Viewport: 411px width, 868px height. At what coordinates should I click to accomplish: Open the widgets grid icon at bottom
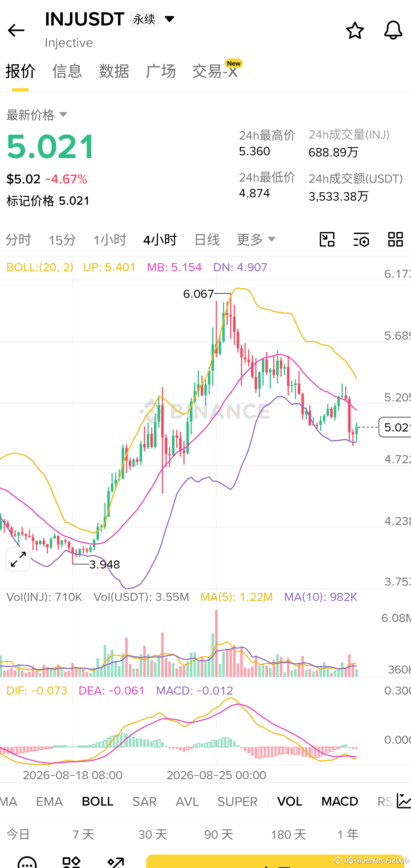pyautogui.click(x=71, y=862)
